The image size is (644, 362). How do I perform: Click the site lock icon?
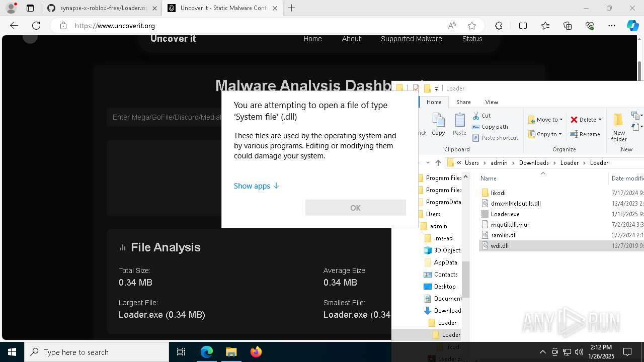63,26
